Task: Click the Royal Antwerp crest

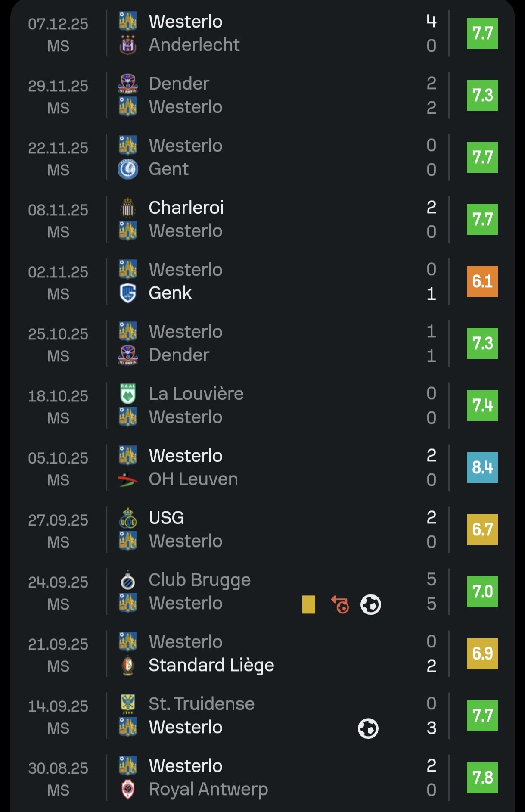Action: [127, 790]
